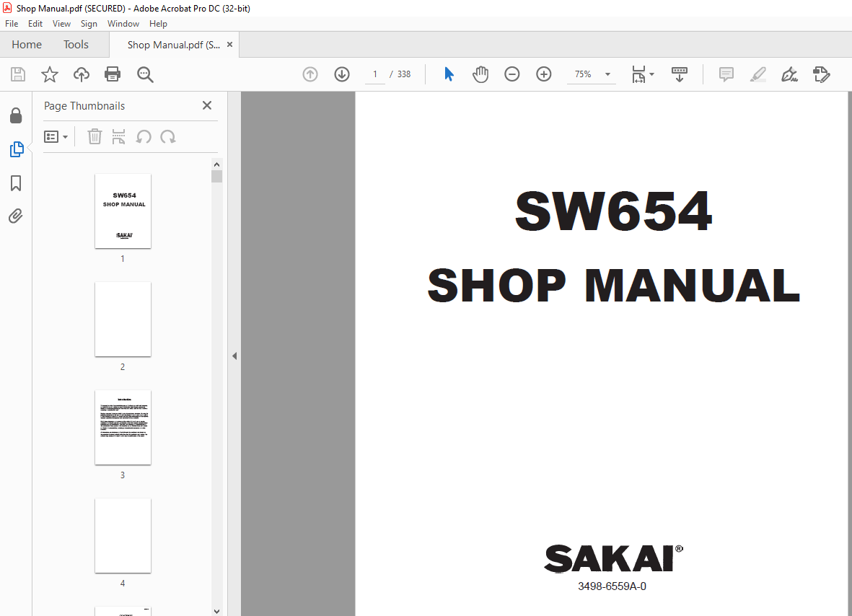Open thumbnail options menu dropdown
This screenshot has height=616, width=852.
(56, 137)
